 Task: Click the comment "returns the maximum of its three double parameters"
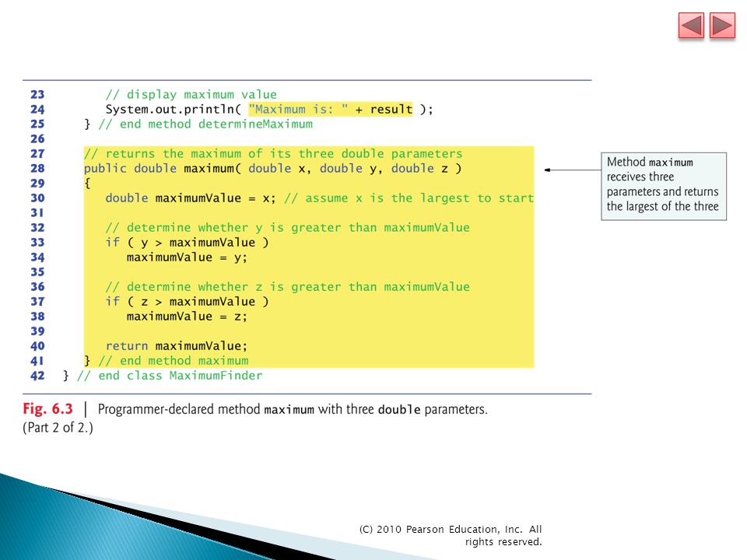point(273,154)
